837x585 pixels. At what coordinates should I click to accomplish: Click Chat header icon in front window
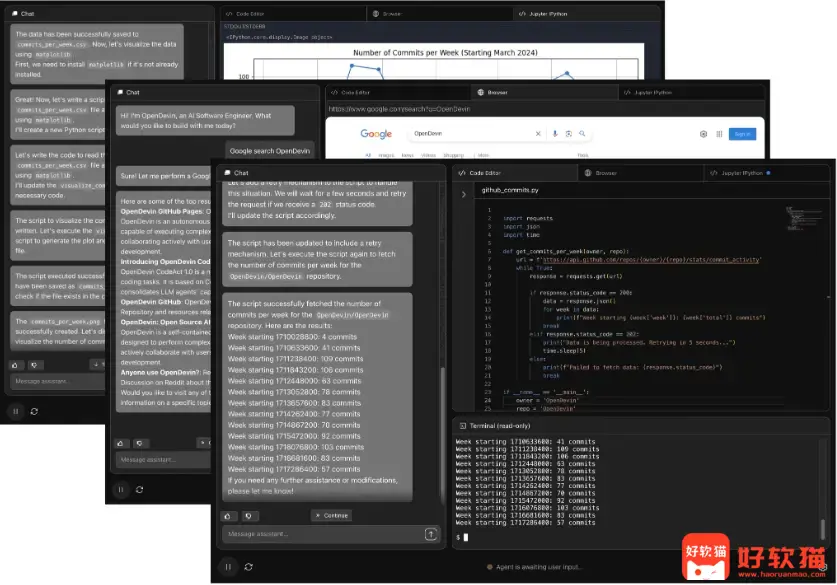click(x=227, y=173)
